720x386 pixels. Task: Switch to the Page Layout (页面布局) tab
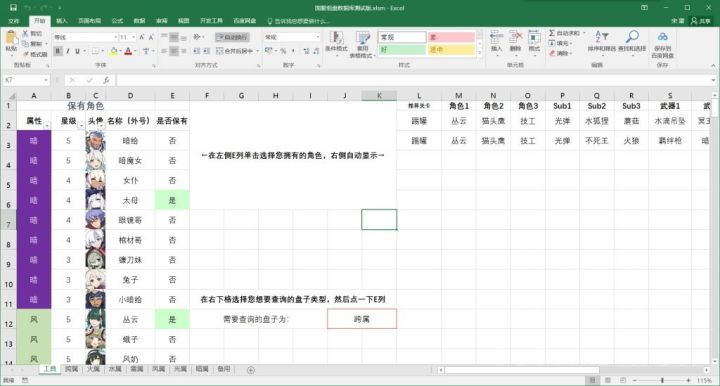tap(90, 21)
